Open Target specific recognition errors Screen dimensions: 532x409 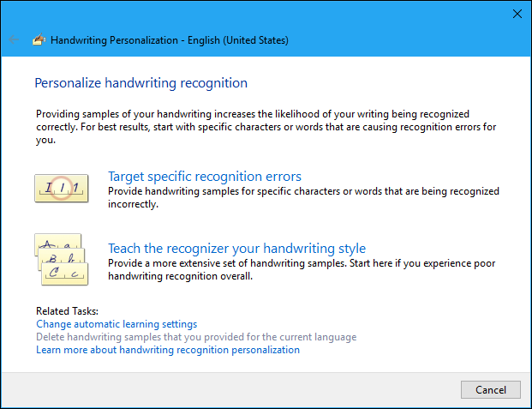204,177
